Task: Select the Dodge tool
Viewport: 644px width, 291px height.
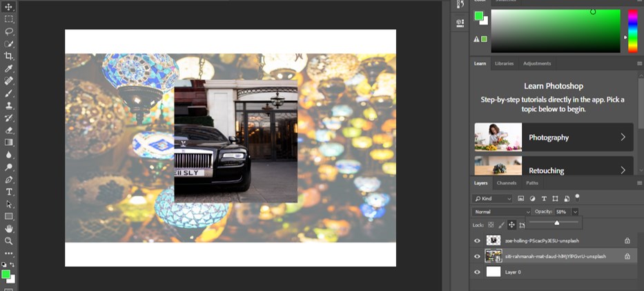Action: 8,167
